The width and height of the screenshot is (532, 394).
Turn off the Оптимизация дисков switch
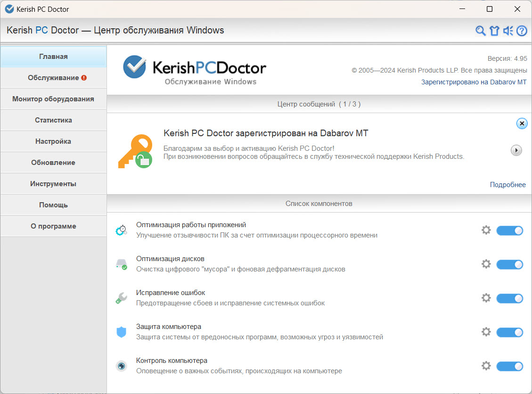(509, 264)
